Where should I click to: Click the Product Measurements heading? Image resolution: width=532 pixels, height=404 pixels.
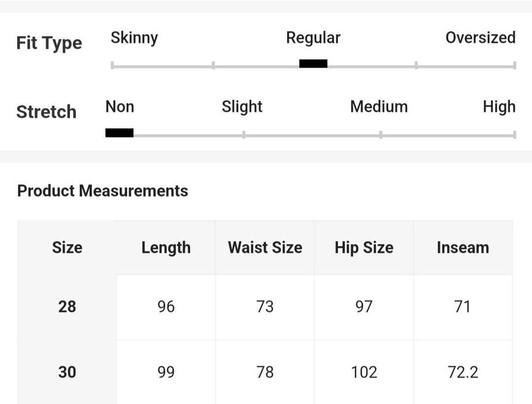[103, 191]
